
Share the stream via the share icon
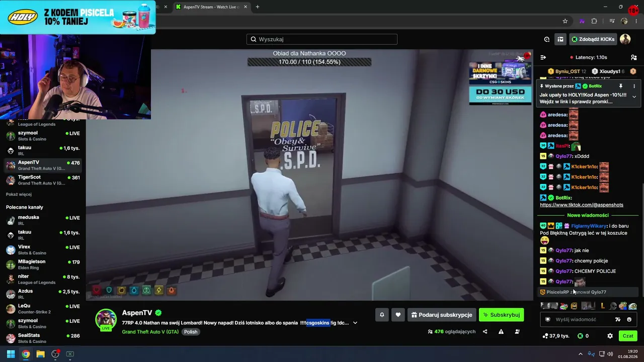click(485, 331)
